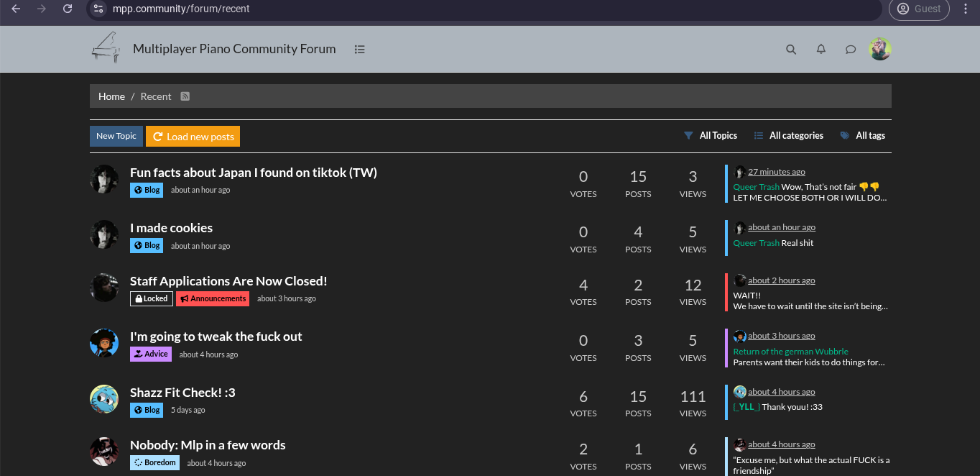Screen dimensions: 980x476
Task: Open the navigation list icon beside forum title
Action: 359,50
